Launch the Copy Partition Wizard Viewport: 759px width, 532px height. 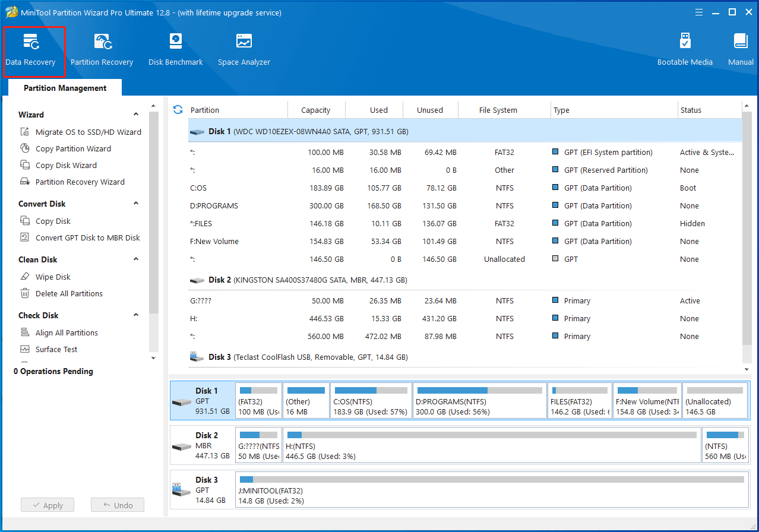(x=65, y=148)
